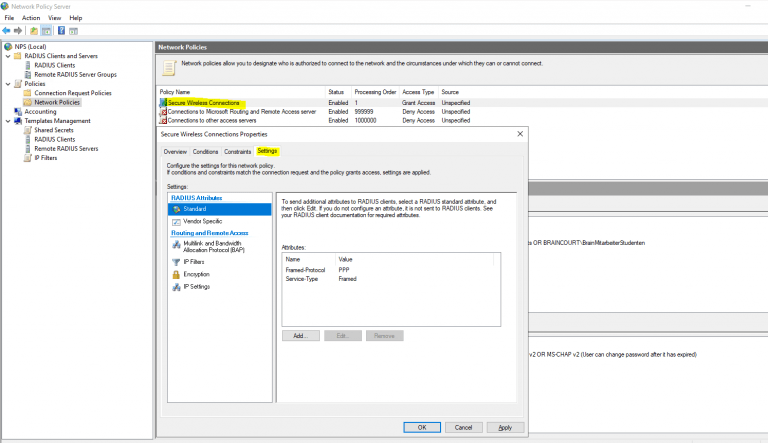This screenshot has height=443, width=768.
Task: Click the Apply button
Action: 505,428
